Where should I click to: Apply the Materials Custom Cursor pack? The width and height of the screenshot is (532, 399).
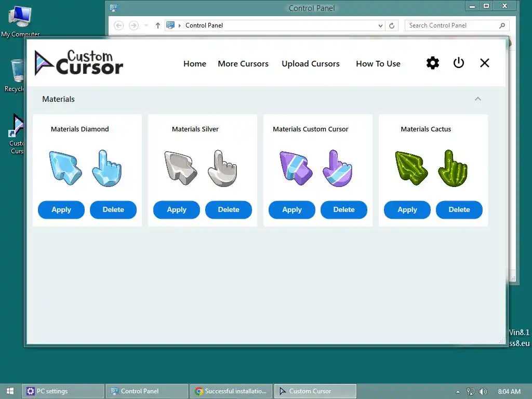coord(292,210)
